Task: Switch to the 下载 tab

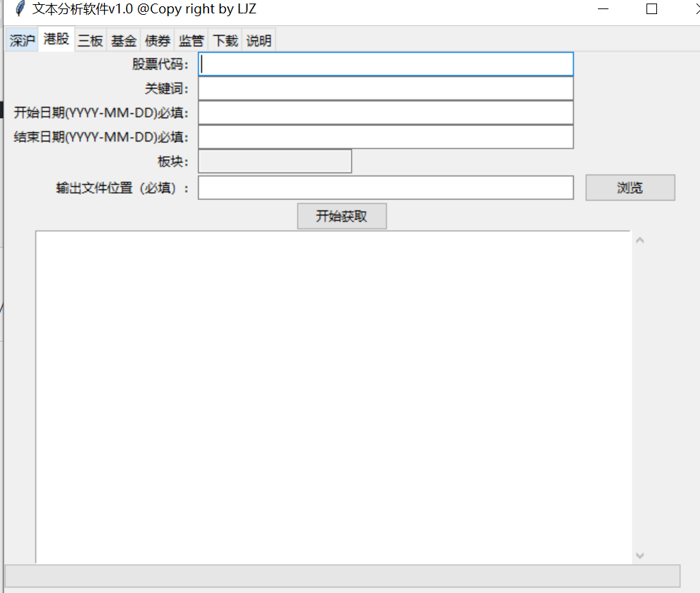Action: click(x=225, y=40)
